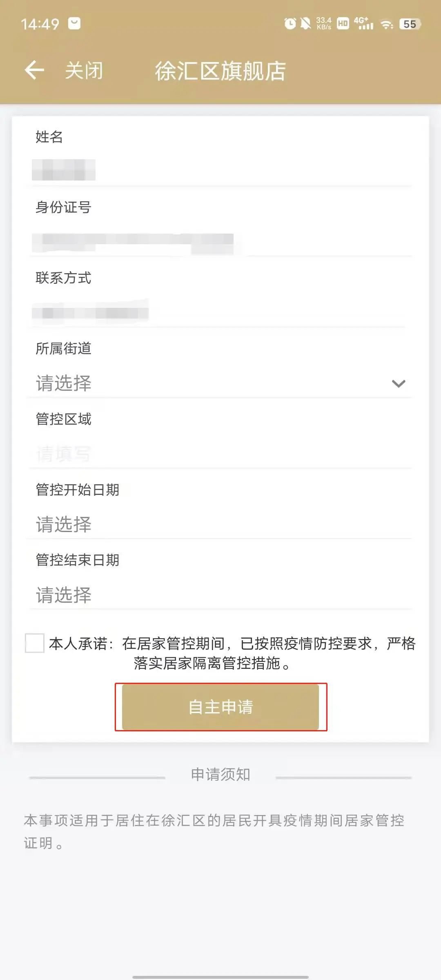Tap the 4G+ signal strength icon

[x=363, y=24]
